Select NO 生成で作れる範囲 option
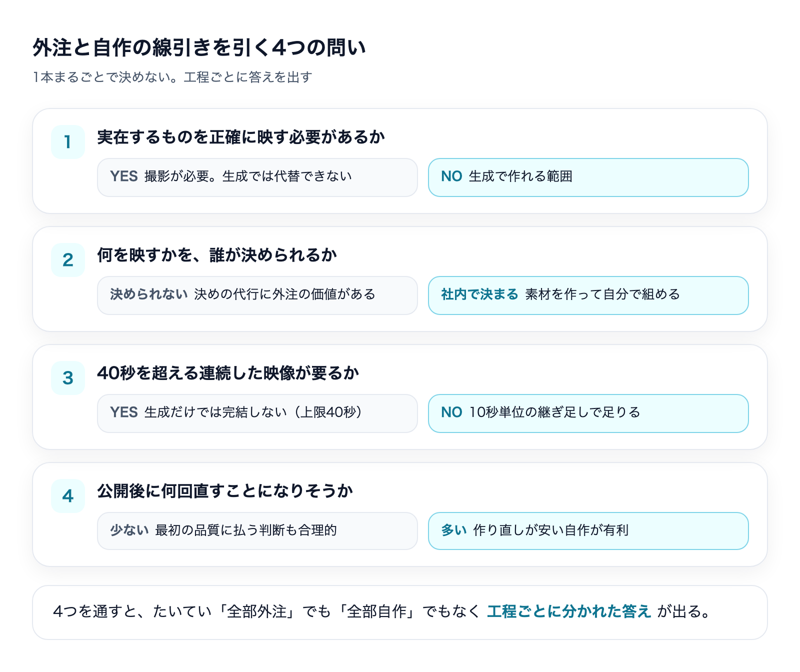The width and height of the screenshot is (800, 672). (x=588, y=177)
